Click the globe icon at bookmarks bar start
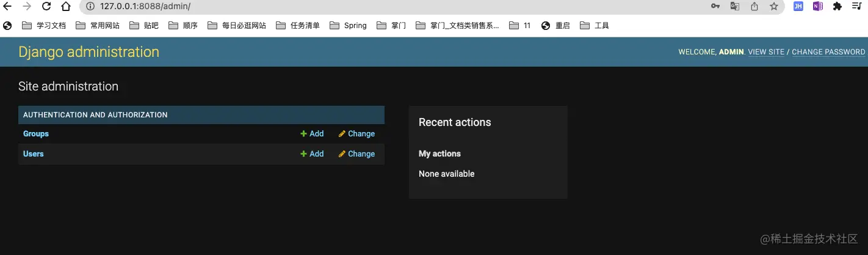 tap(7, 26)
